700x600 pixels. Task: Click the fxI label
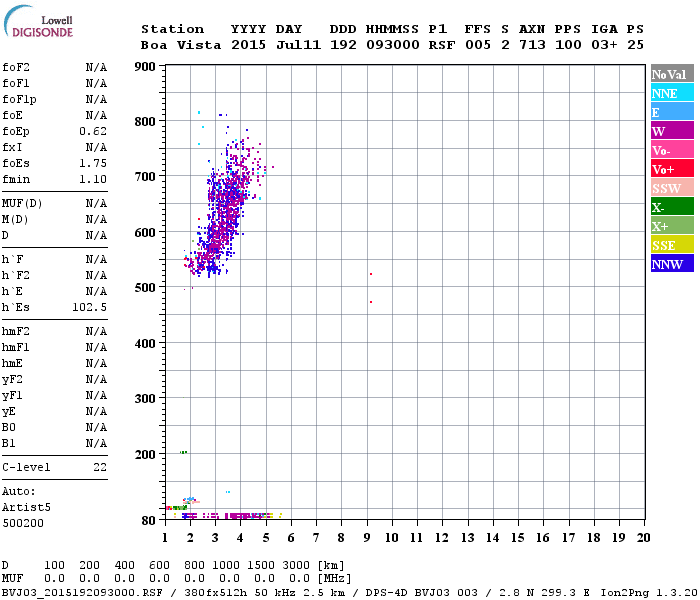click(x=12, y=147)
